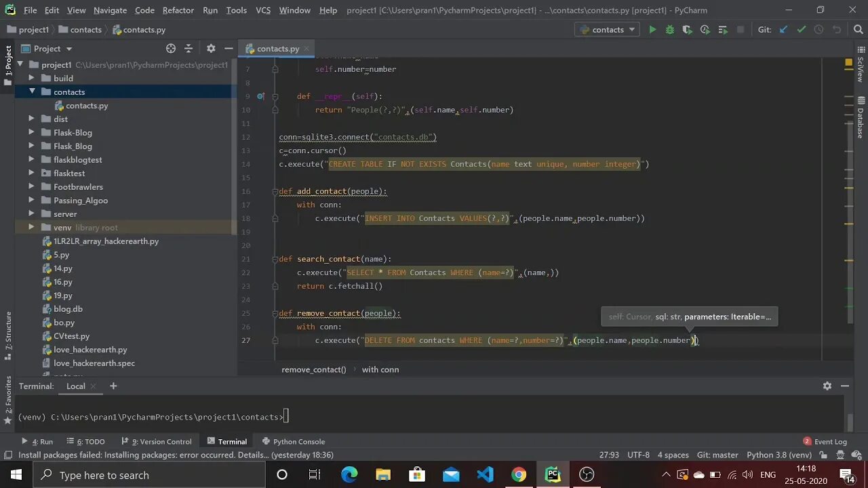Open the contacts run configuration dropdown
868x488 pixels.
607,30
